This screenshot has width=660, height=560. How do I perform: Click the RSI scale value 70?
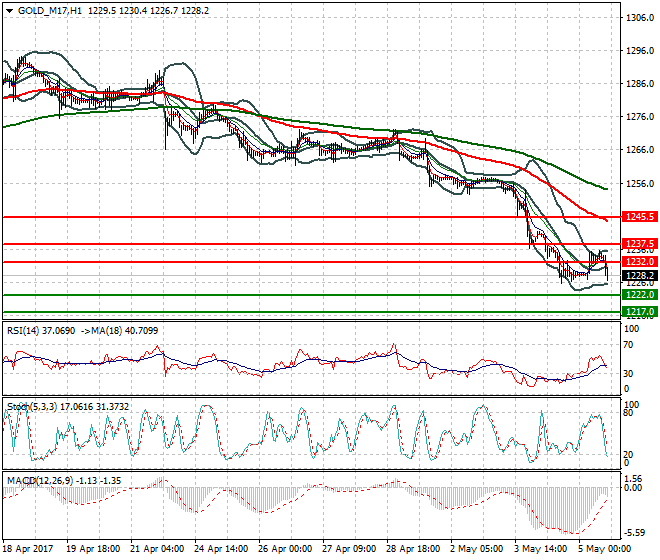click(628, 345)
